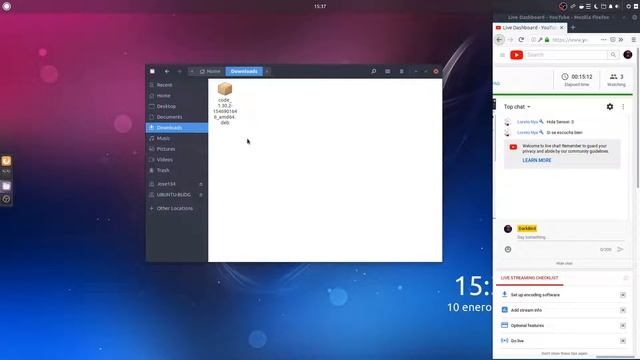
Task: Toggle list view in file manager header
Action: click(387, 71)
